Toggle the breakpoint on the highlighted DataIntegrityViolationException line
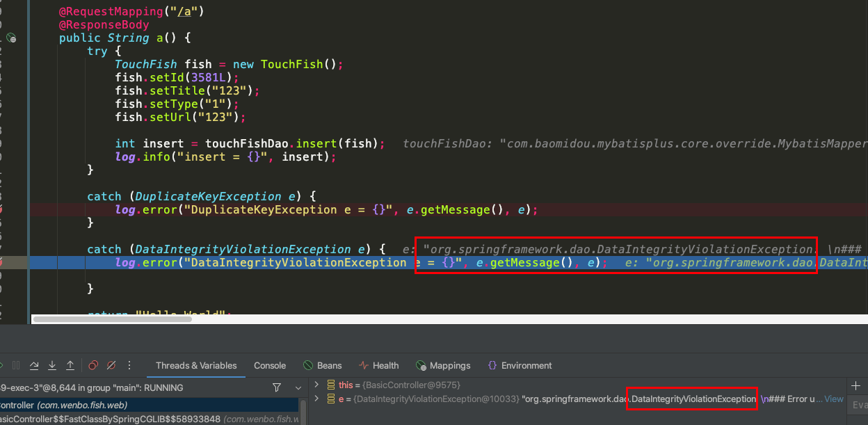 pos(2,262)
